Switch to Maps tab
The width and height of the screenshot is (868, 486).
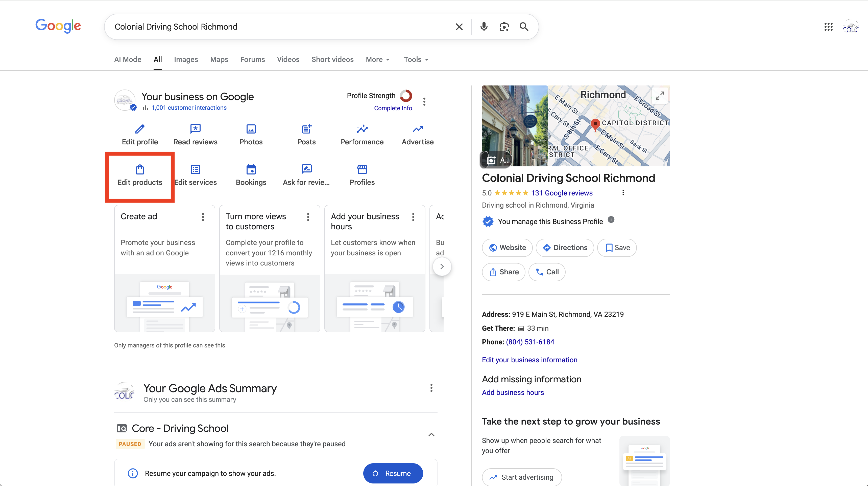pos(219,59)
